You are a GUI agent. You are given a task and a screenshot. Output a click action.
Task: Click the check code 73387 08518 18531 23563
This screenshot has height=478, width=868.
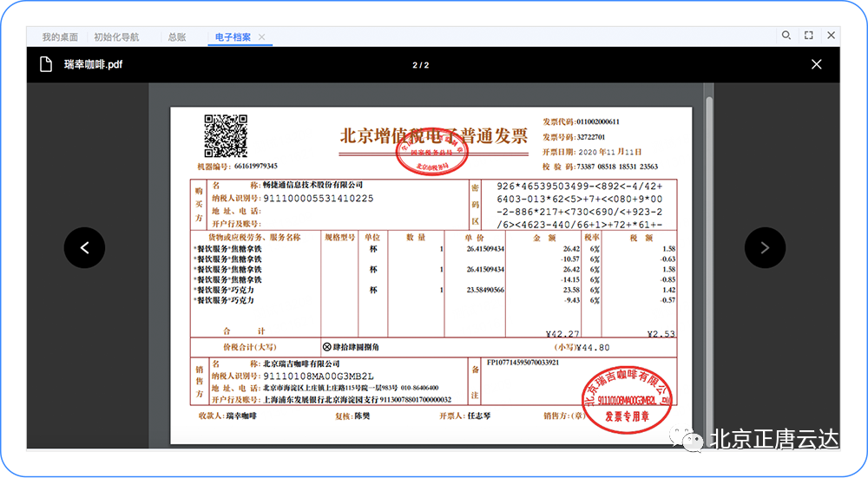coord(617,167)
